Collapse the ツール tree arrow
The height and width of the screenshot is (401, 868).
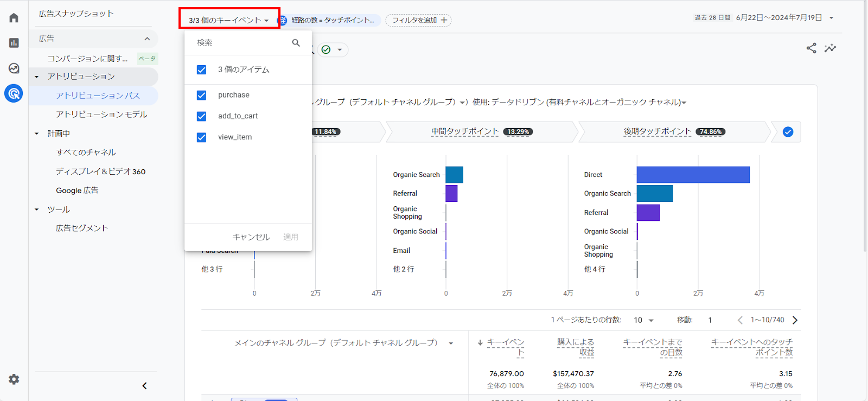point(37,209)
